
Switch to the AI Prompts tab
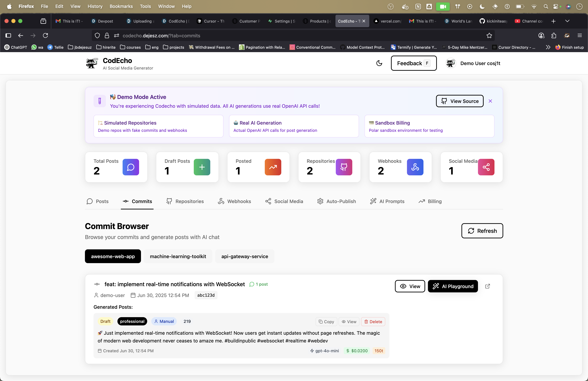tap(387, 201)
